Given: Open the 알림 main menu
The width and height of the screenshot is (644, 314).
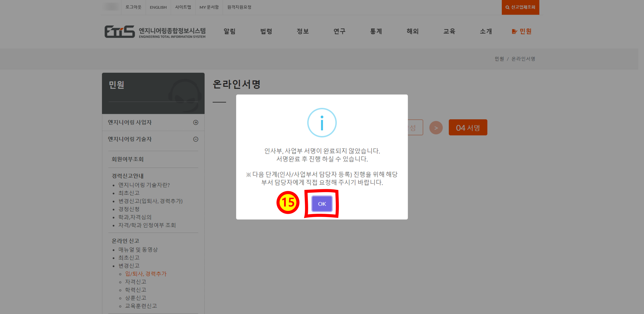Looking at the screenshot, I should 229,31.
